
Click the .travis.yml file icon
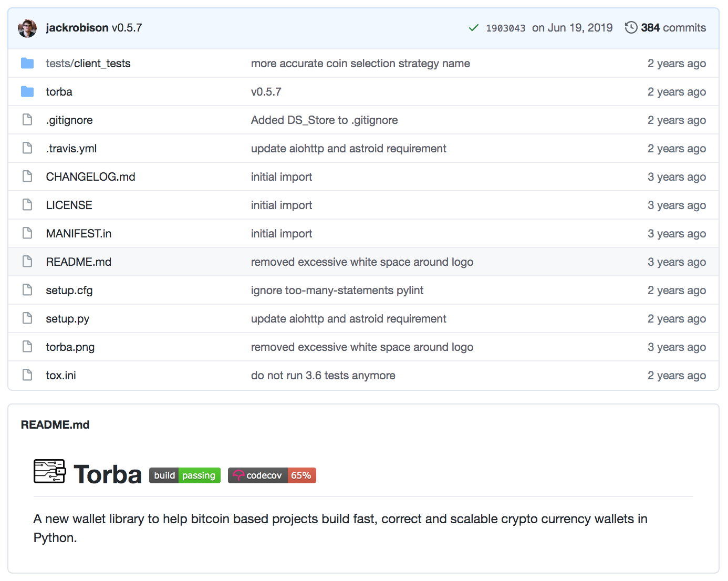click(27, 148)
